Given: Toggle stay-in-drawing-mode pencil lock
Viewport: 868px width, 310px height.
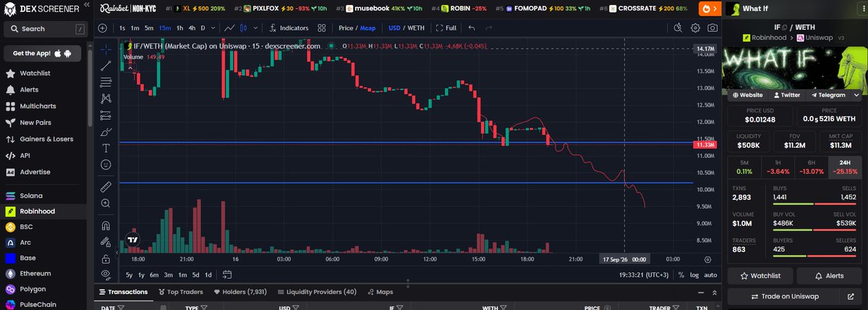Looking at the screenshot, I should [x=106, y=242].
